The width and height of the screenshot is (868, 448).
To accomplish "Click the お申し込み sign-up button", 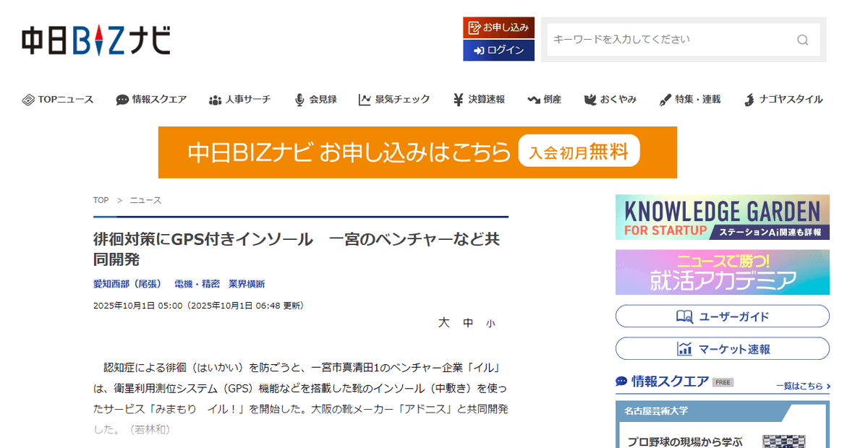I will (x=499, y=27).
